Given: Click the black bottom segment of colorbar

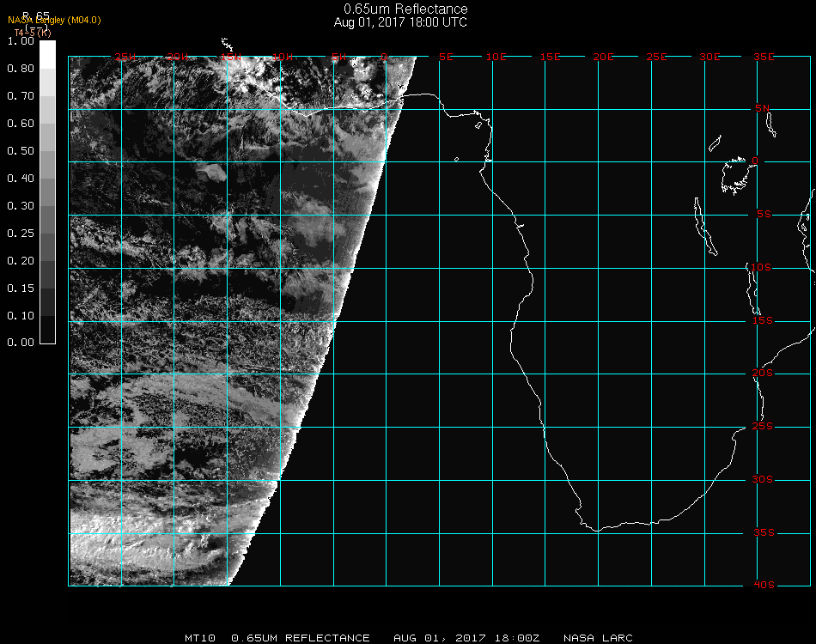Looking at the screenshot, I should (47, 330).
